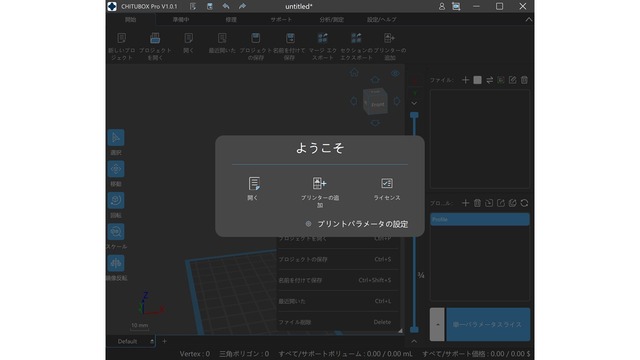
Task: Click the edit pencil icon in the ファイル header
Action: click(x=512, y=80)
